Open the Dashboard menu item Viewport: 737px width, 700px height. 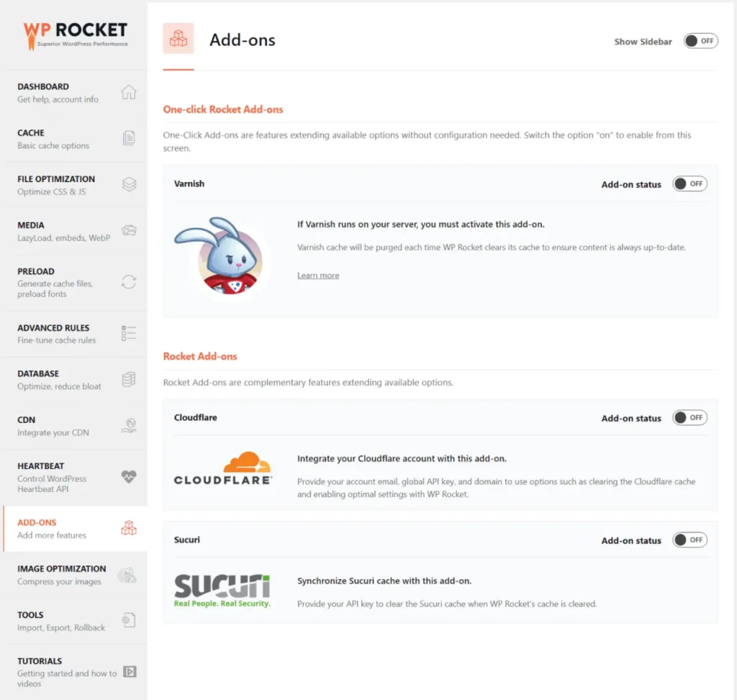point(75,93)
